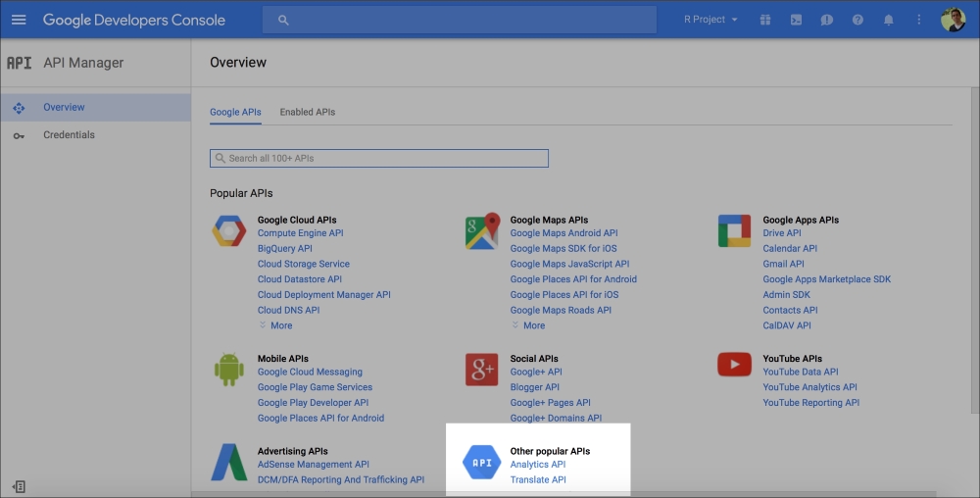Launch Cloud Shell terminal icon
Screen dimensions: 980x498
click(796, 20)
